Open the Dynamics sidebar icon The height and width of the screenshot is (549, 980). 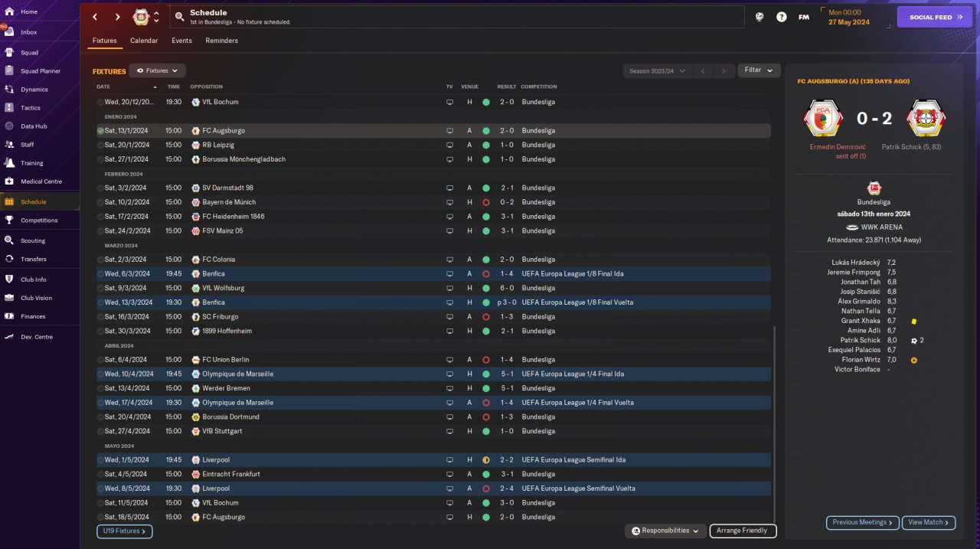(x=9, y=90)
